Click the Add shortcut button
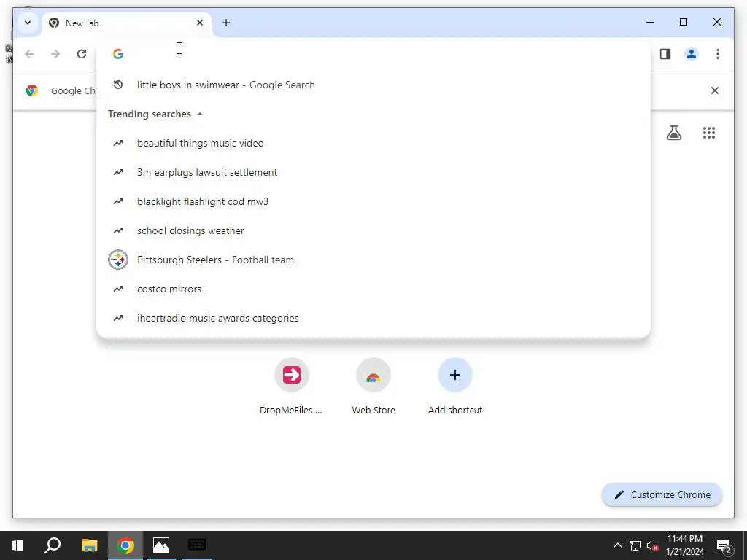The height and width of the screenshot is (560, 747). point(455,386)
